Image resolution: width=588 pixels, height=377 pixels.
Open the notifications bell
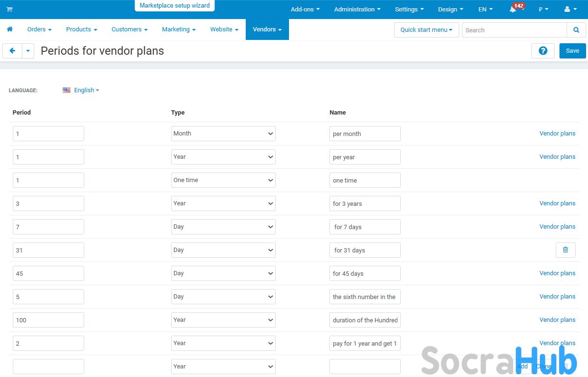(x=513, y=10)
